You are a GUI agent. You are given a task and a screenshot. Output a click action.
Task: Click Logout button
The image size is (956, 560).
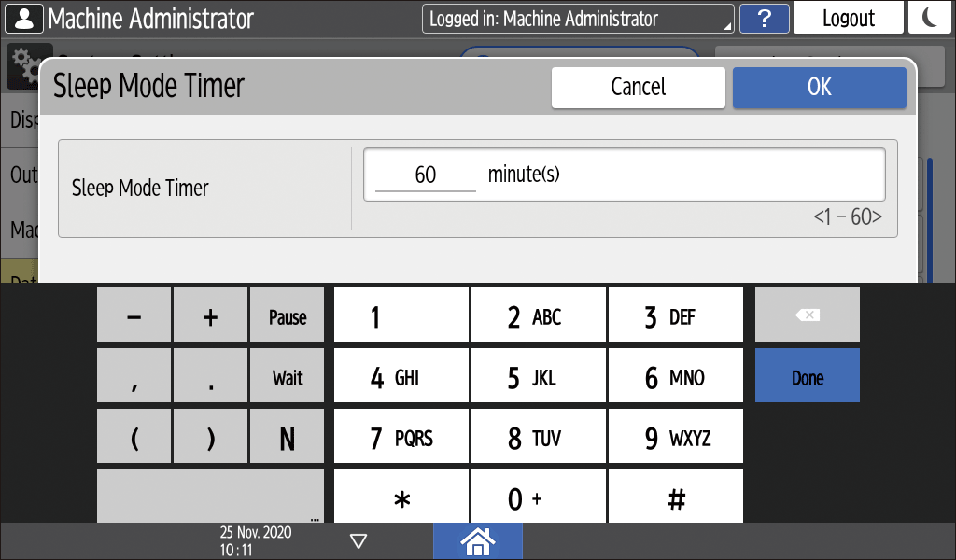point(848,19)
